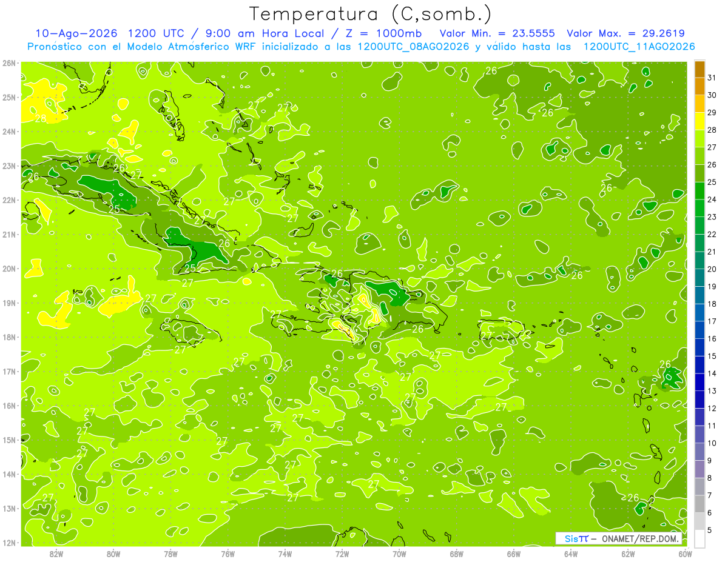This screenshot has height=562, width=728.
Task: Click latitude axis label "24N"
Action: [8, 132]
